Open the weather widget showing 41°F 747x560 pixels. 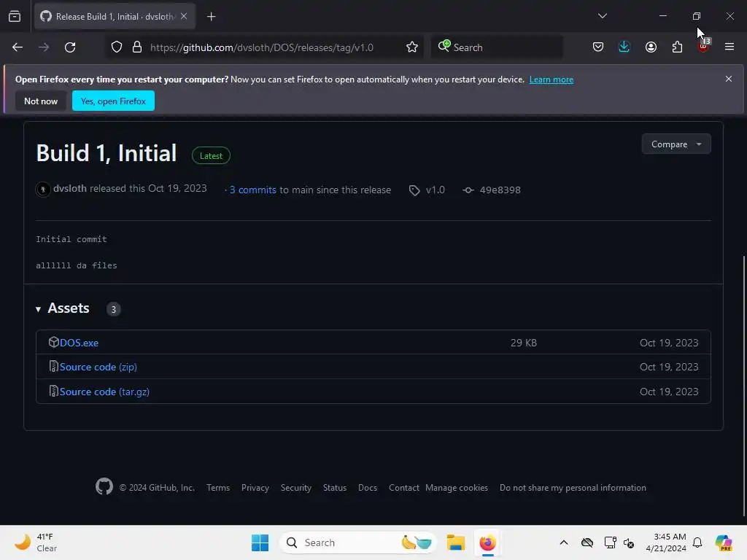tap(36, 542)
